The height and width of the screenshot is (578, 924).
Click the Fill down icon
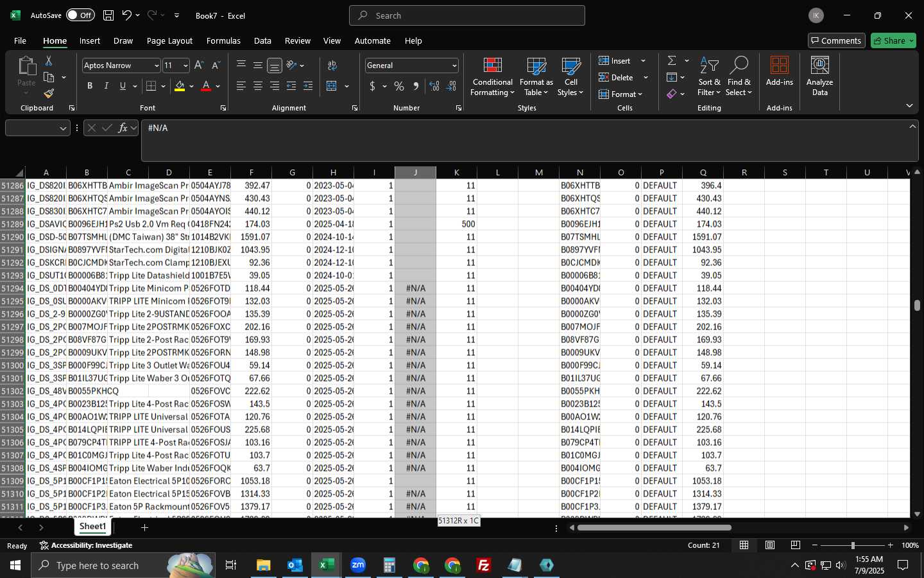point(672,77)
